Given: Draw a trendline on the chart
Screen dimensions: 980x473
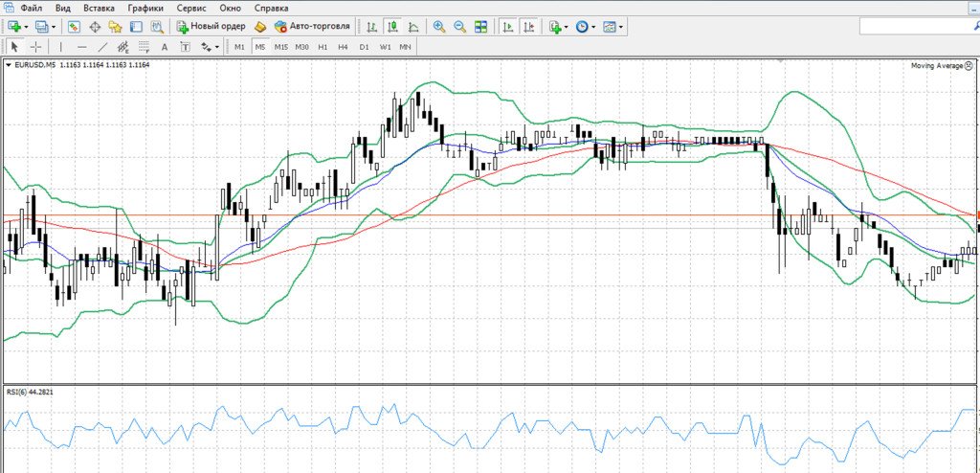Looking at the screenshot, I should coord(102,46).
